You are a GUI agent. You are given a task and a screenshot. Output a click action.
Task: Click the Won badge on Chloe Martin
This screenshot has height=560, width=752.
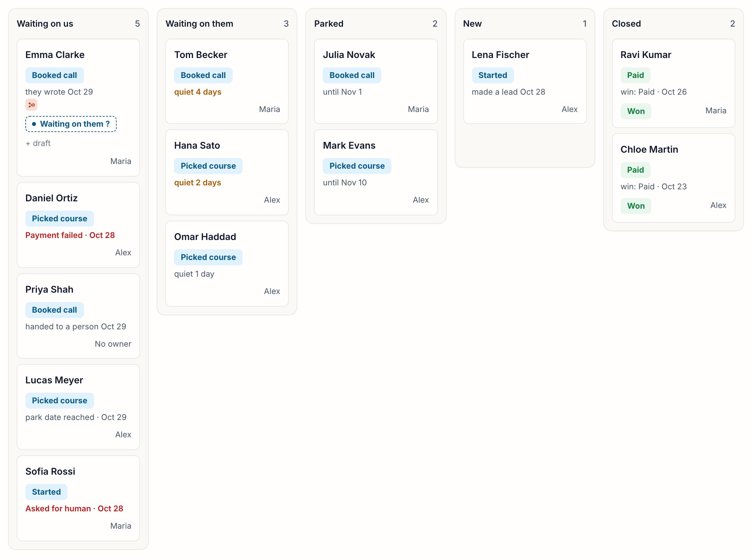pyautogui.click(x=636, y=206)
